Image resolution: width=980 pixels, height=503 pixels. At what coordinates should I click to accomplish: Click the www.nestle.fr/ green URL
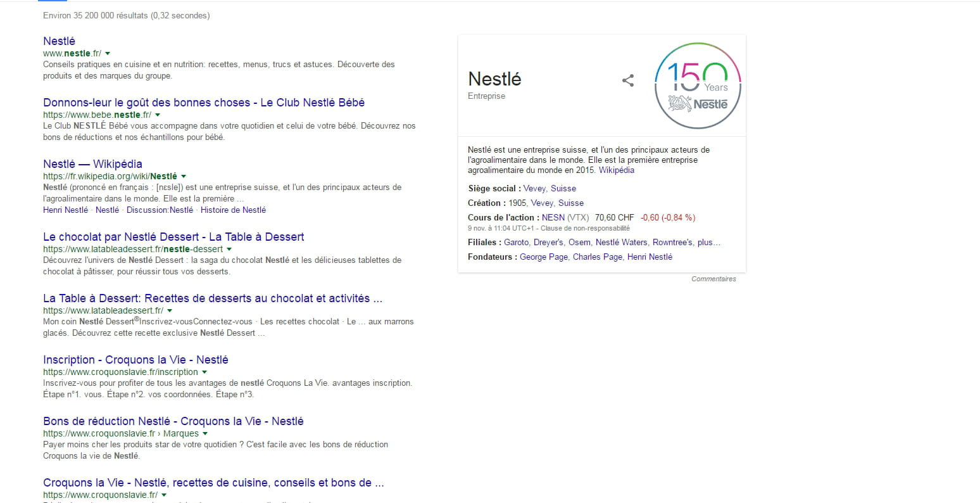coord(72,54)
